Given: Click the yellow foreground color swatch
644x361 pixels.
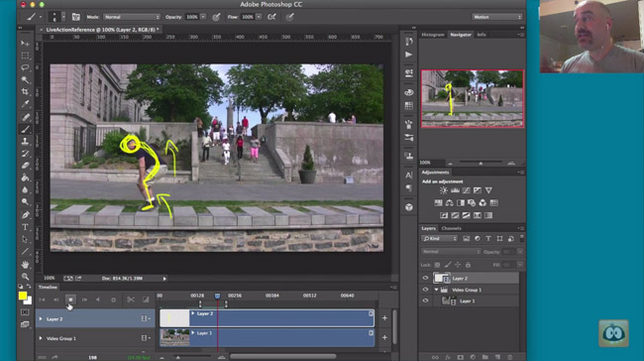Looking at the screenshot, I should coord(23,296).
